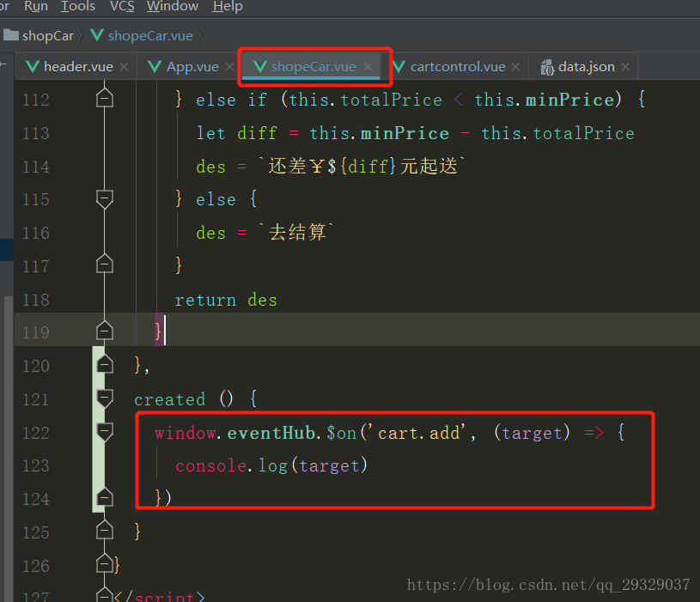The image size is (700, 602).
Task: Click the created keyword on line 121
Action: coord(170,399)
